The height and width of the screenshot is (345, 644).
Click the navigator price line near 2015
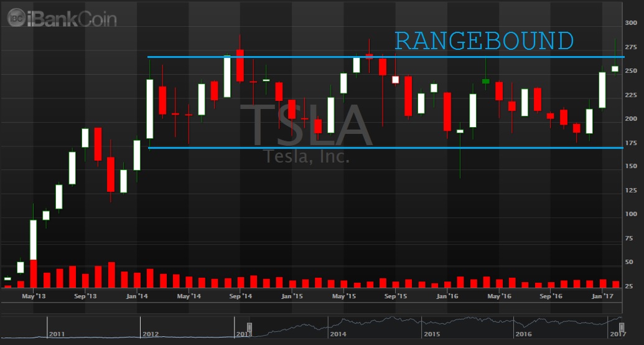pyautogui.click(x=431, y=321)
